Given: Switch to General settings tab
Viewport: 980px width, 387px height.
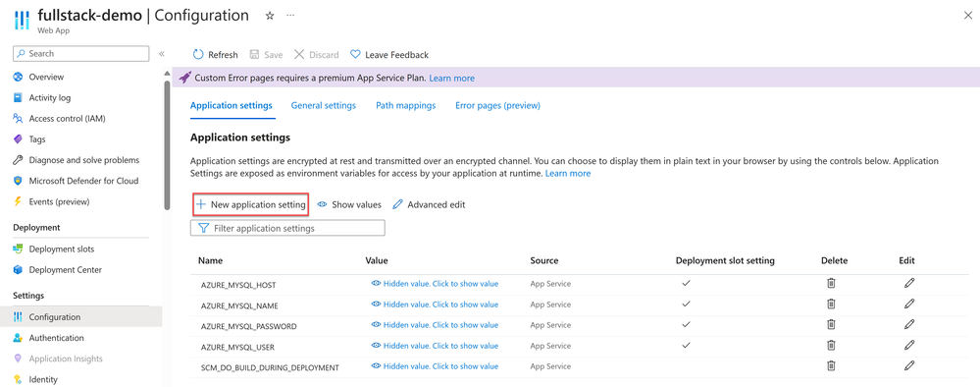Looking at the screenshot, I should [323, 105].
